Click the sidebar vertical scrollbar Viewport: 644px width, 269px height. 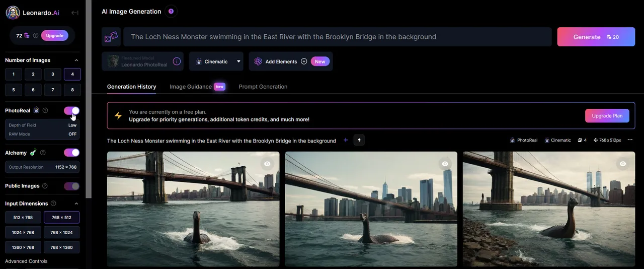coord(89,99)
